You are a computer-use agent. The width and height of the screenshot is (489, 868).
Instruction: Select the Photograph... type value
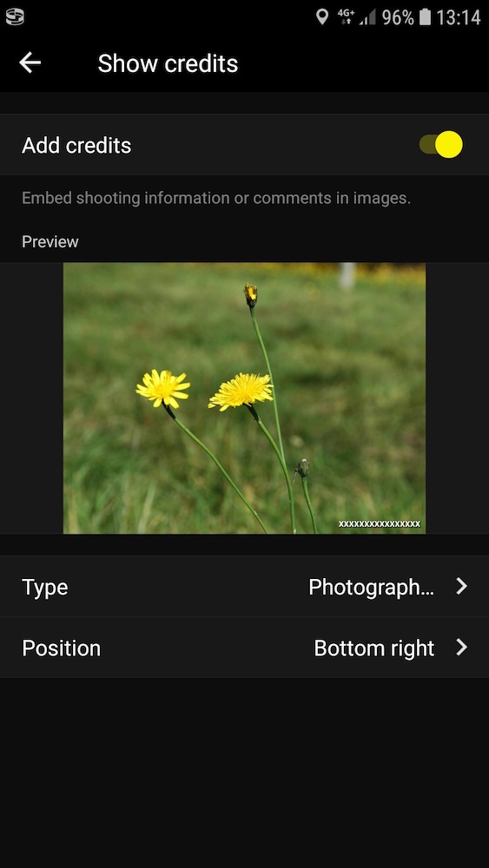point(371,587)
